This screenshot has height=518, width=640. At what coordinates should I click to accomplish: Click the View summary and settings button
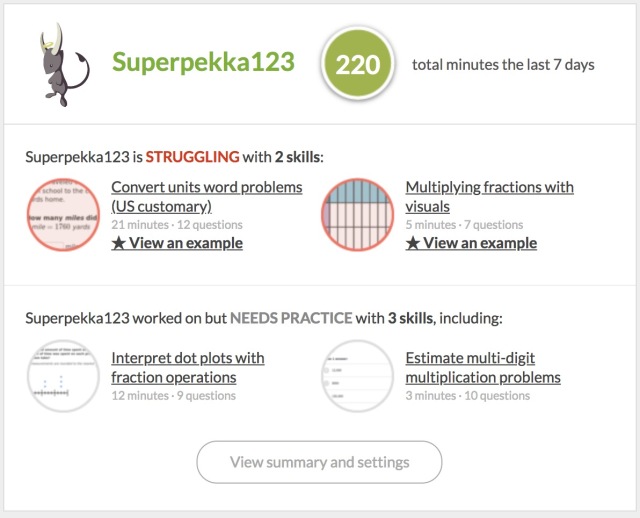(320, 462)
